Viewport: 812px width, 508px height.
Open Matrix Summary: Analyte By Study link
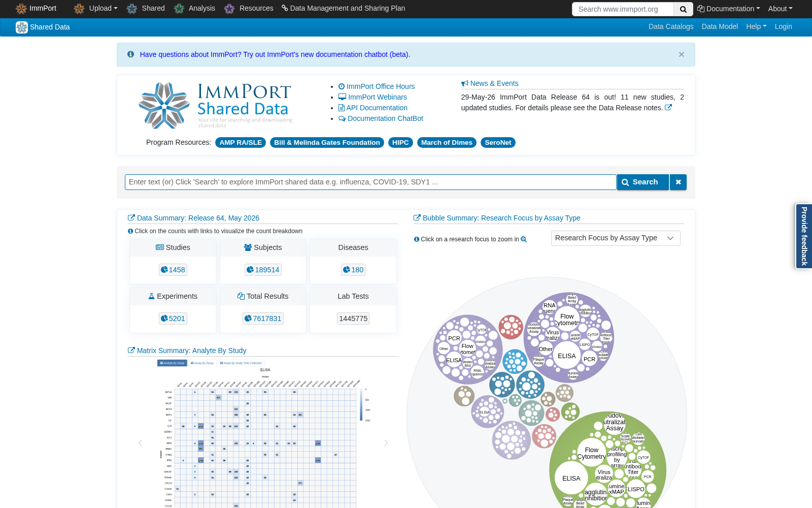187,351
